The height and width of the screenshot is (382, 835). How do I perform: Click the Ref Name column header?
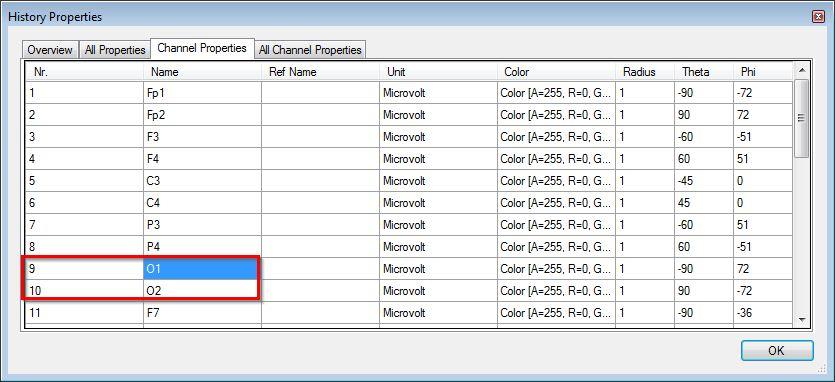point(321,71)
